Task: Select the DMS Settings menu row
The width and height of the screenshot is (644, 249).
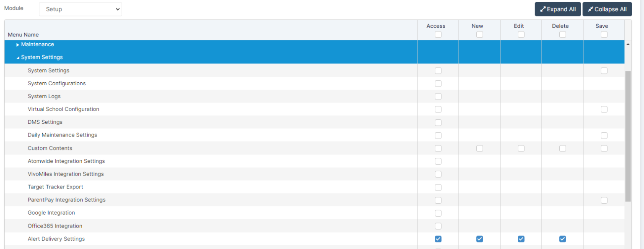Action: click(45, 122)
